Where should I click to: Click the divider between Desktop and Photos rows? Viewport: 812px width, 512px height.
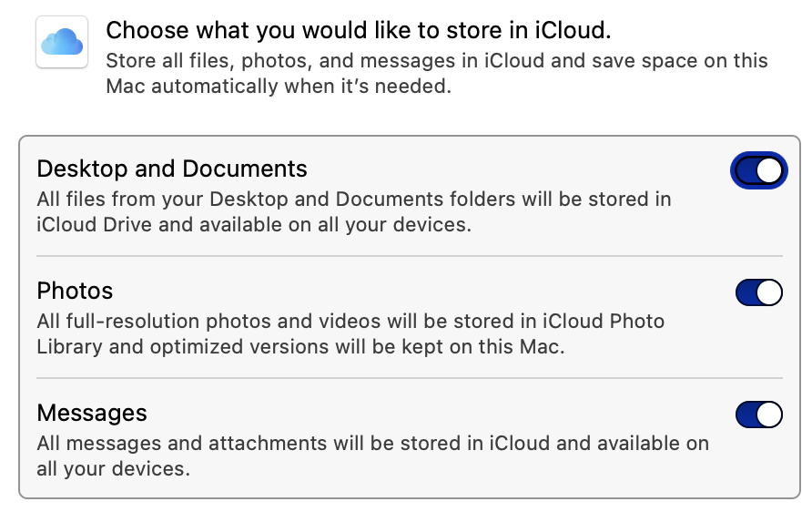409,256
